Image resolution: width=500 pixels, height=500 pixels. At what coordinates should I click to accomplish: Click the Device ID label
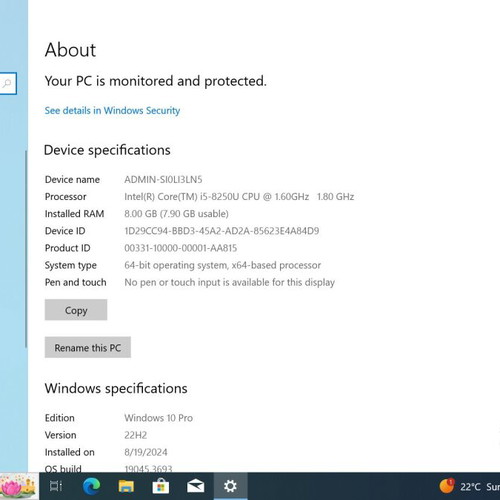(65, 231)
